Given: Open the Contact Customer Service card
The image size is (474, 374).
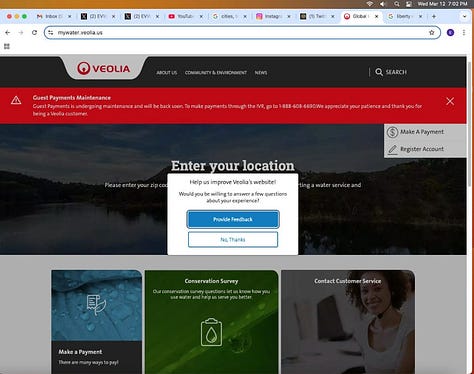Looking at the screenshot, I should (348, 322).
